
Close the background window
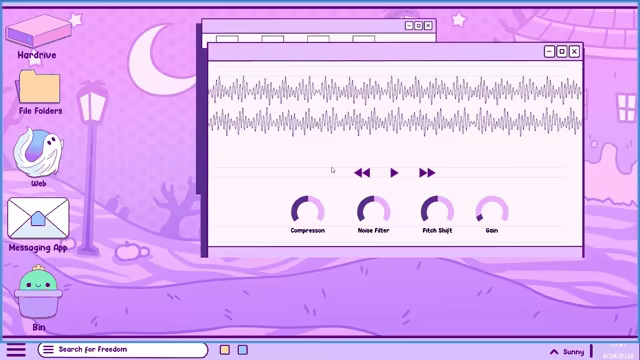(428, 26)
